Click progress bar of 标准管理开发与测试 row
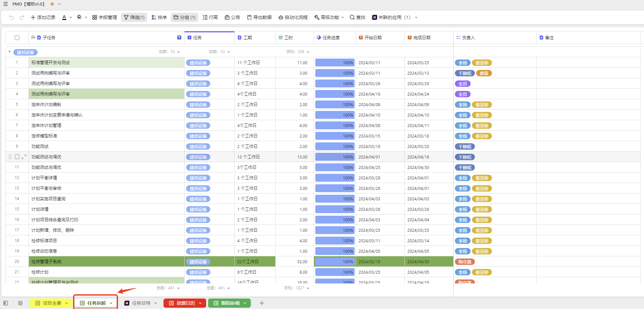644x309 pixels. click(x=335, y=63)
